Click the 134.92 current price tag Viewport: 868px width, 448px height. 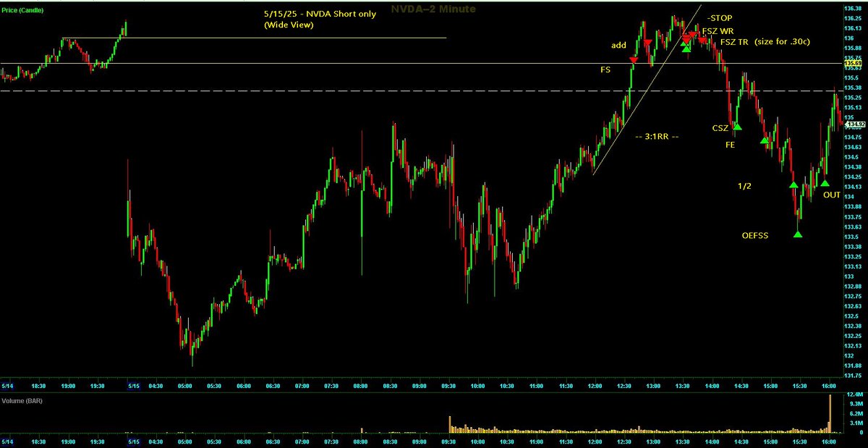pos(856,124)
